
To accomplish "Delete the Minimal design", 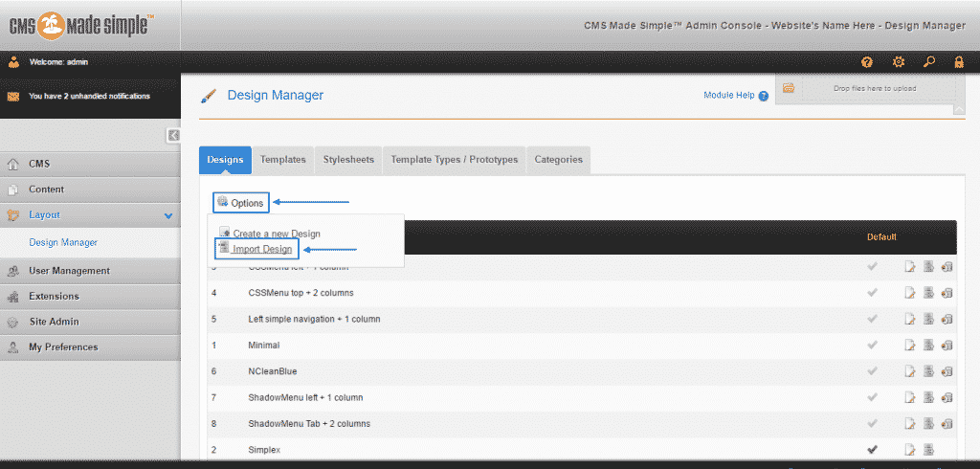I will click(x=947, y=346).
